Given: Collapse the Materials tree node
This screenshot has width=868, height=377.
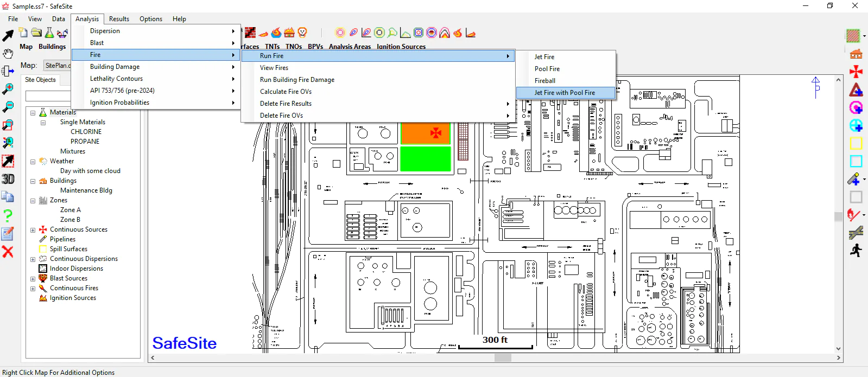Looking at the screenshot, I should 33,113.
